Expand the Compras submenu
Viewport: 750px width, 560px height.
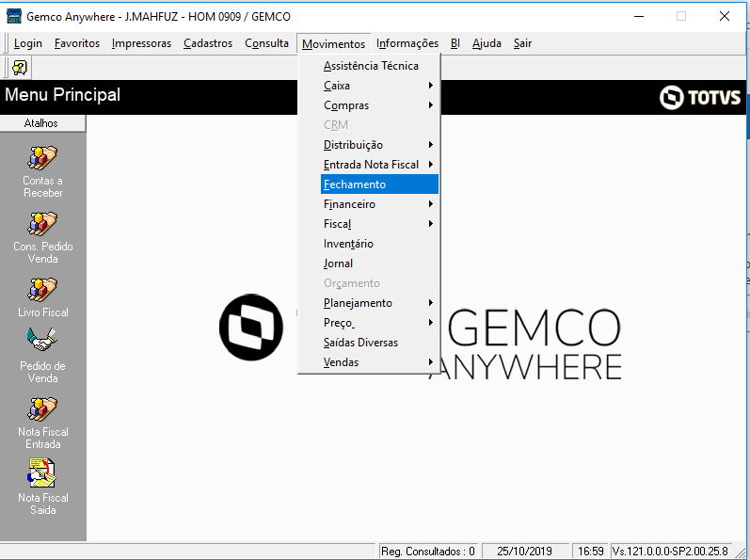[x=379, y=105]
